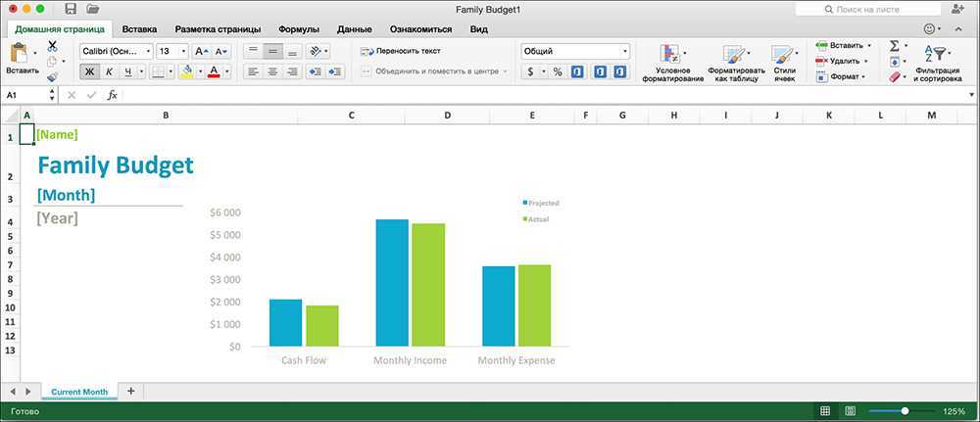Open Условное форматирование conditional formatting

(672, 63)
